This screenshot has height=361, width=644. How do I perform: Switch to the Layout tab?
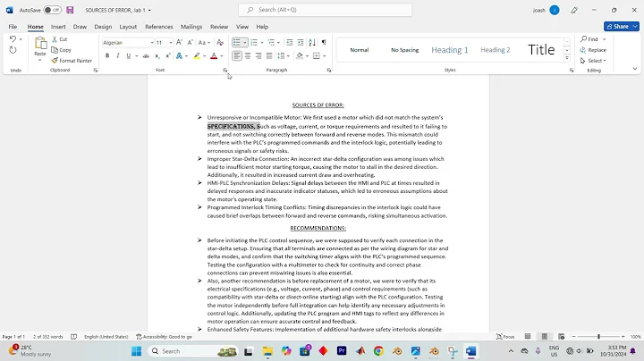128,27
